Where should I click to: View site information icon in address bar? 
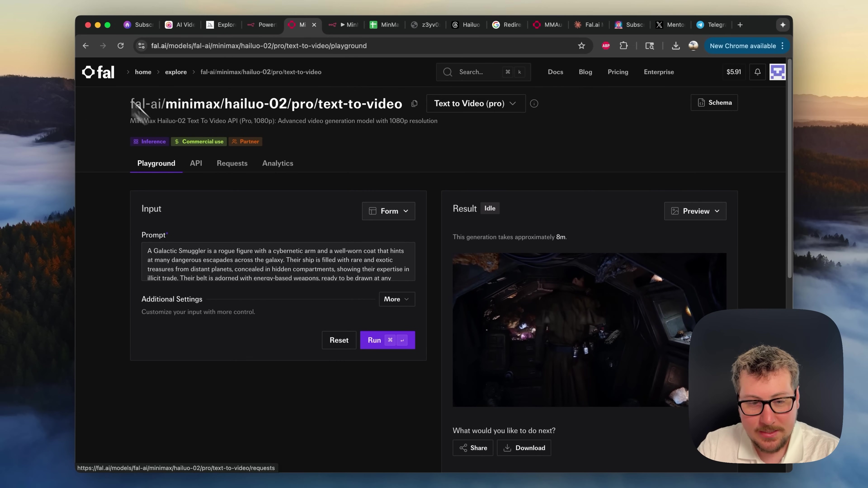point(142,46)
